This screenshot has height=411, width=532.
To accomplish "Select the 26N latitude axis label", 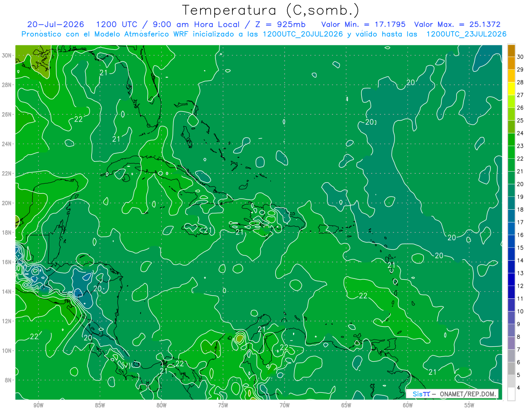I will 7,114.
